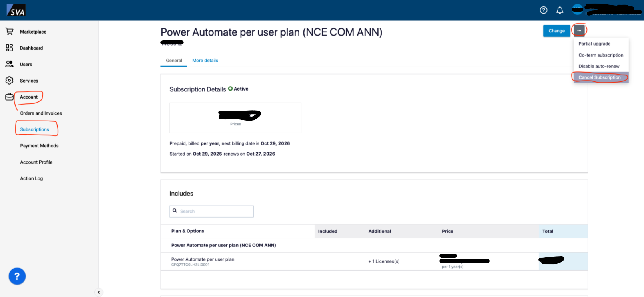644x297 pixels.
Task: Choose Disable auto-renew option
Action: (598, 66)
